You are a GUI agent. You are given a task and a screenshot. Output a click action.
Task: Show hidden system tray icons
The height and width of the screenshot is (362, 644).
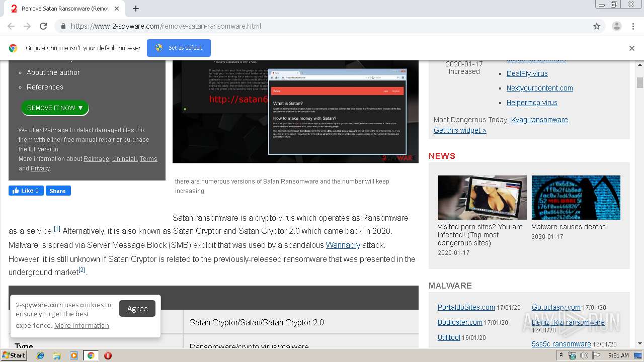coord(562,355)
